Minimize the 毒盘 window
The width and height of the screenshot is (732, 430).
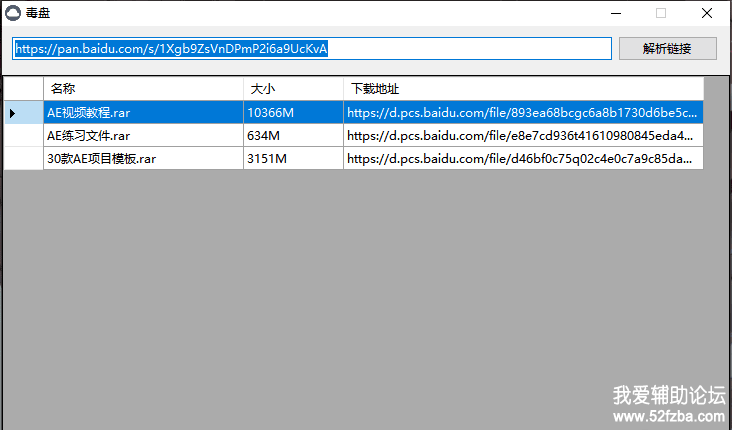click(616, 13)
